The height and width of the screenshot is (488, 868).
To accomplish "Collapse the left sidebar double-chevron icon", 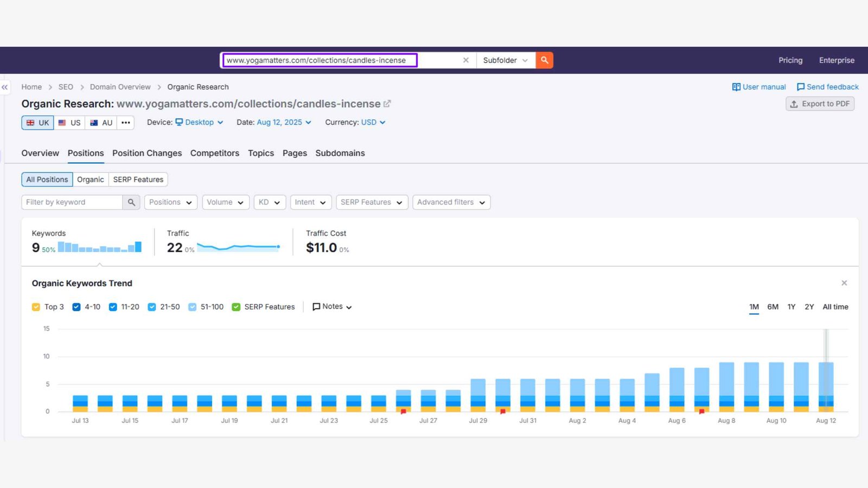I will [x=5, y=87].
